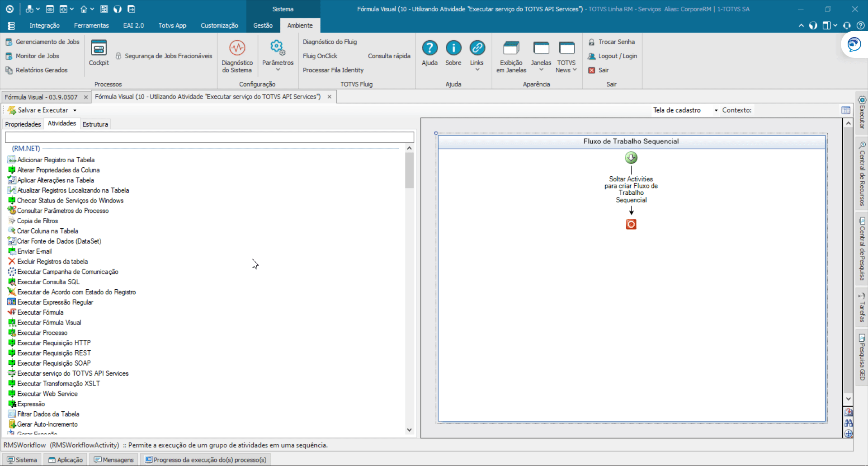This screenshot has width=868, height=466.
Task: Collapse the ribbon with up chevron
Action: tap(801, 26)
